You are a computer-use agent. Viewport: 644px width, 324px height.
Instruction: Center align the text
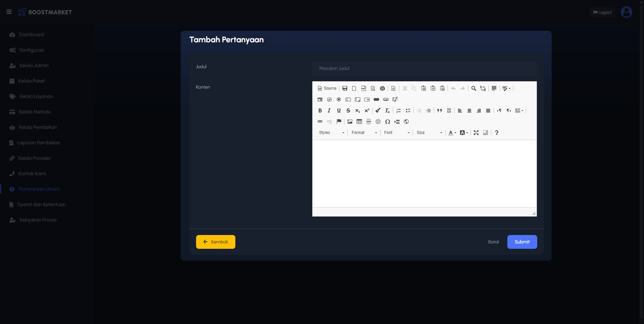(469, 110)
